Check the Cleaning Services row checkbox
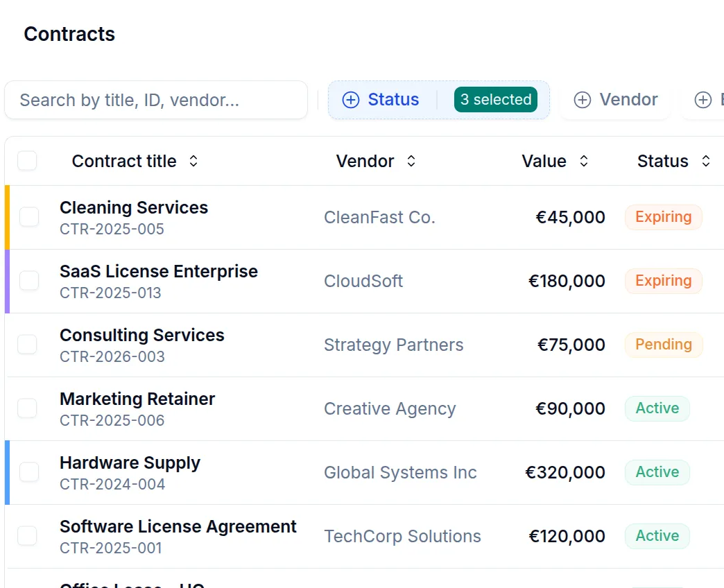The image size is (724, 588). (28, 217)
